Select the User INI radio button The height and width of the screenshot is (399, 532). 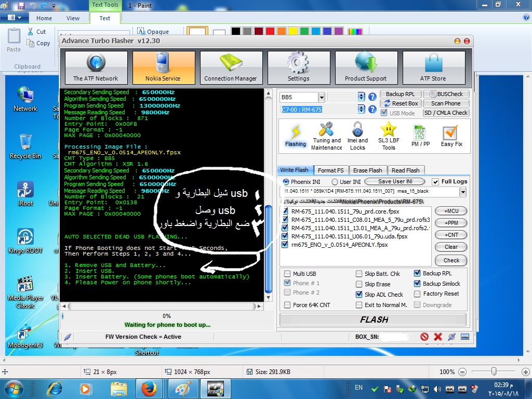[335, 182]
